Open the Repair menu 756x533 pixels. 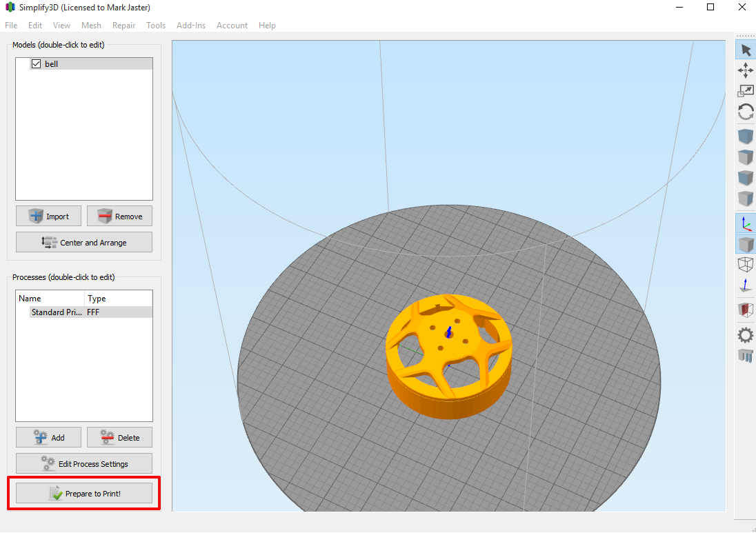[124, 26]
